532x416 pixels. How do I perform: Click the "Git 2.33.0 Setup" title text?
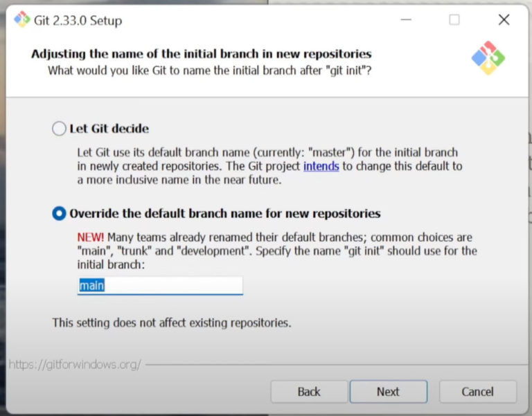coord(78,21)
